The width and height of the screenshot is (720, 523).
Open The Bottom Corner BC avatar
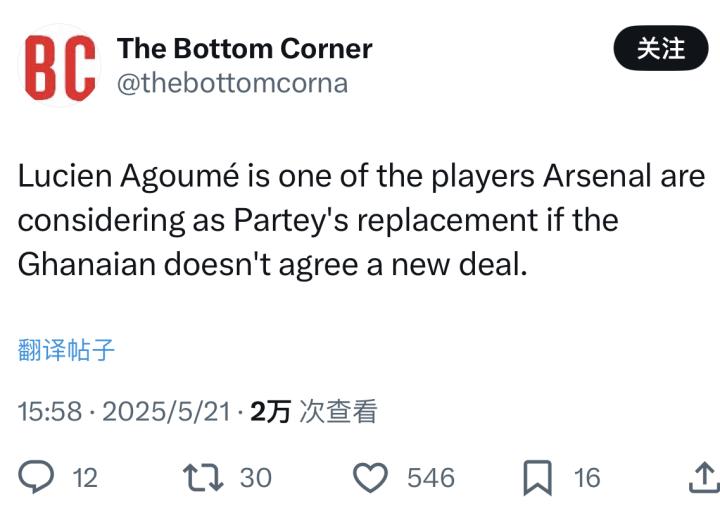click(x=60, y=65)
